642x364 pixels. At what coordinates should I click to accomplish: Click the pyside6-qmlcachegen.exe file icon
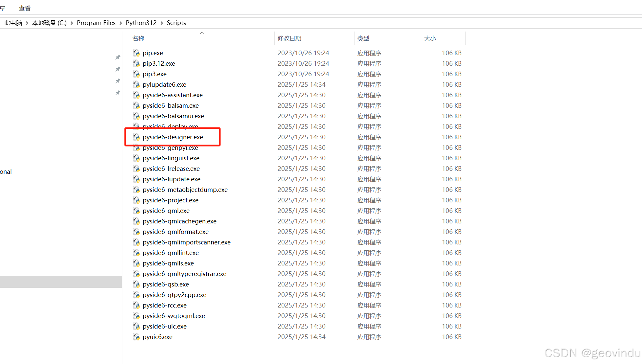(x=136, y=221)
